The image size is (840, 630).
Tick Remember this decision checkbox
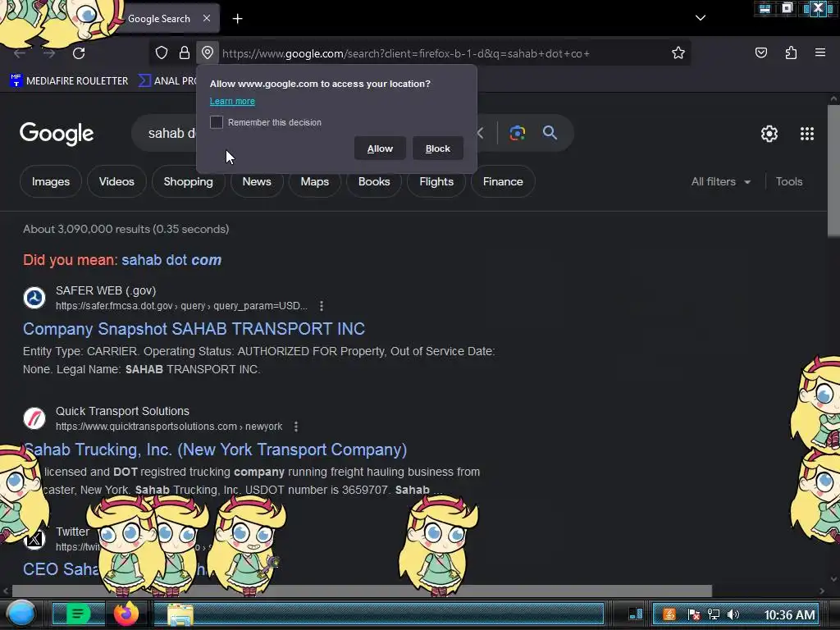click(x=217, y=122)
